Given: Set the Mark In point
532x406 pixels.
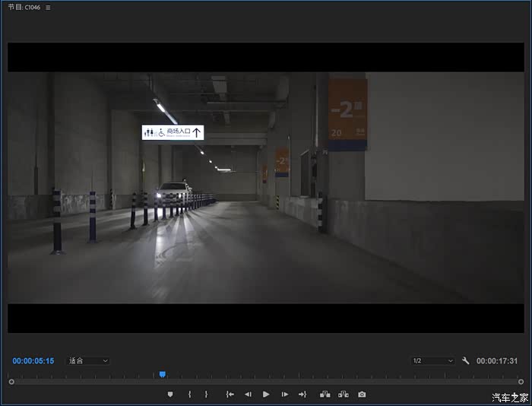Looking at the screenshot, I should pos(189,395).
